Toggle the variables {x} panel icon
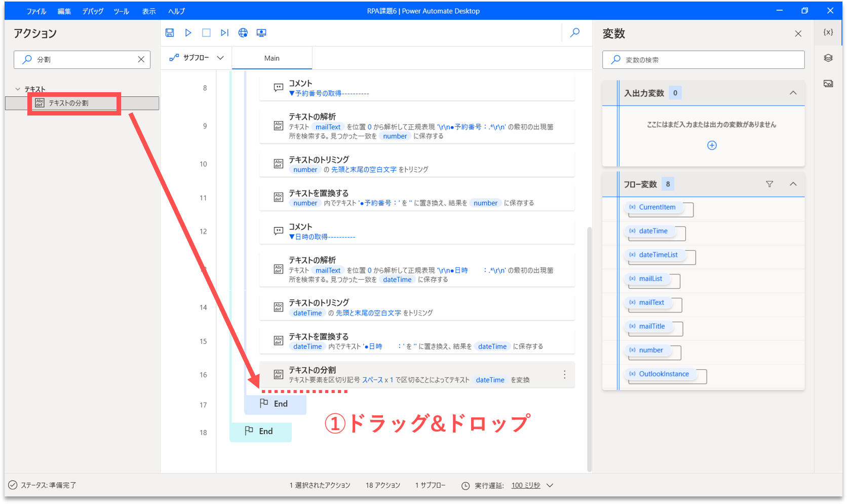This screenshot has height=504, width=847. coord(828,32)
